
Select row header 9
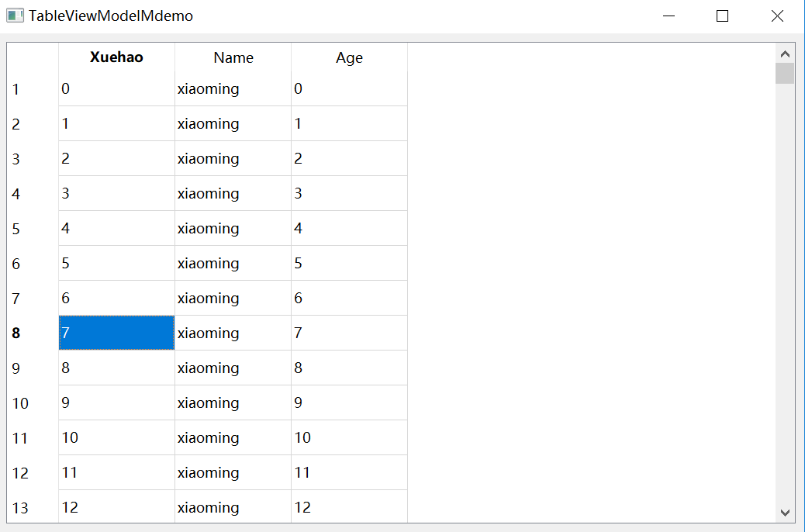33,368
